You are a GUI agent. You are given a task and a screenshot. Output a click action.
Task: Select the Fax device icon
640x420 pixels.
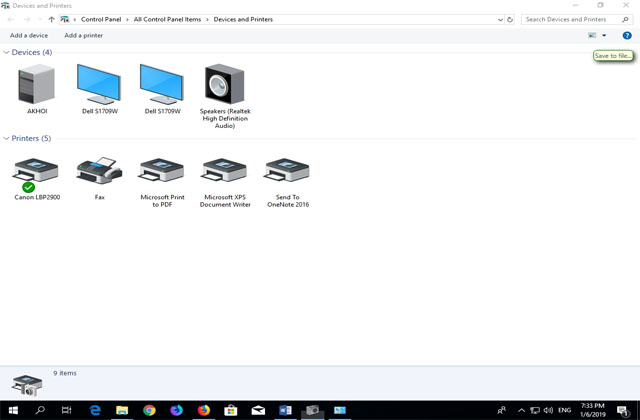coord(99,171)
